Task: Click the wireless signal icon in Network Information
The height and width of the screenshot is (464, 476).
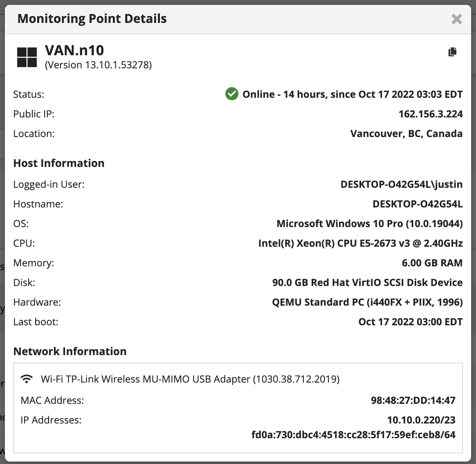Action: coord(27,378)
